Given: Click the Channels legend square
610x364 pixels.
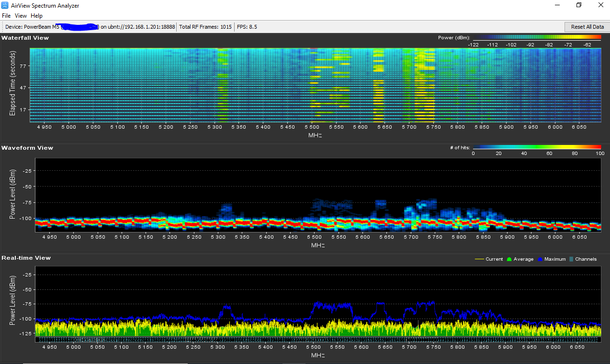Looking at the screenshot, I should [x=571, y=259].
